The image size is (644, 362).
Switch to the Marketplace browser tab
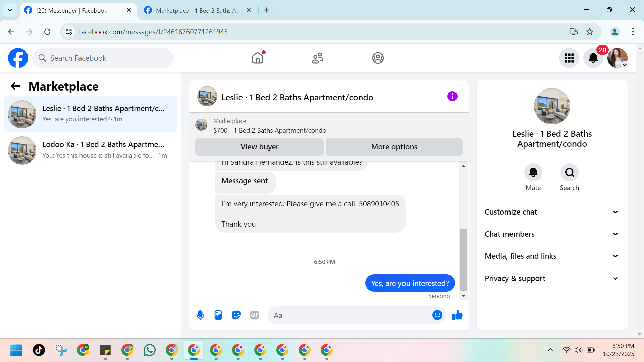(x=197, y=10)
